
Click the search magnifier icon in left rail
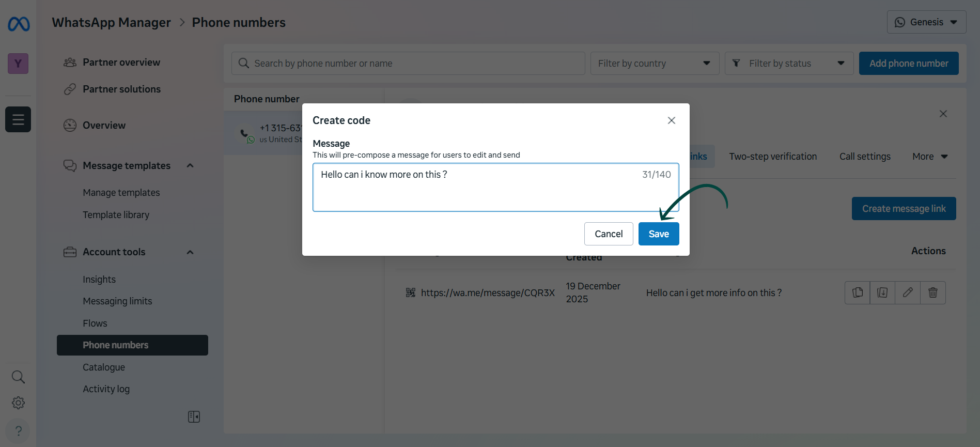(18, 377)
